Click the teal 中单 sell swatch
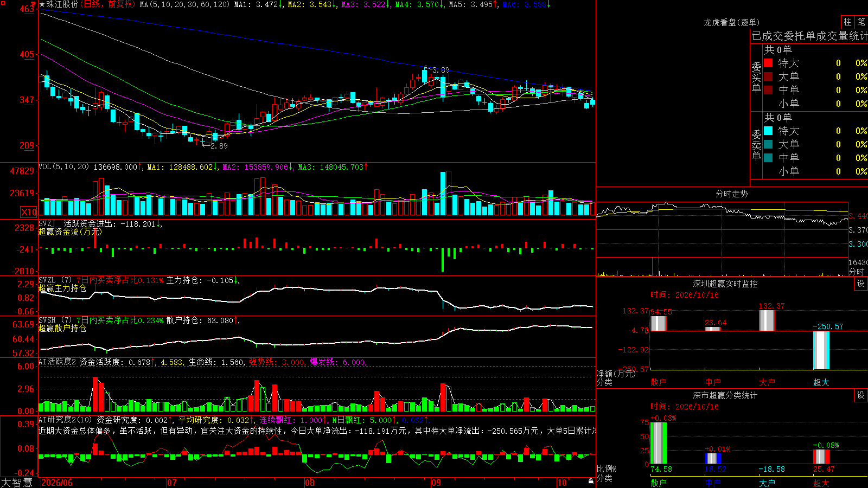The height and width of the screenshot is (488, 868). 768,158
